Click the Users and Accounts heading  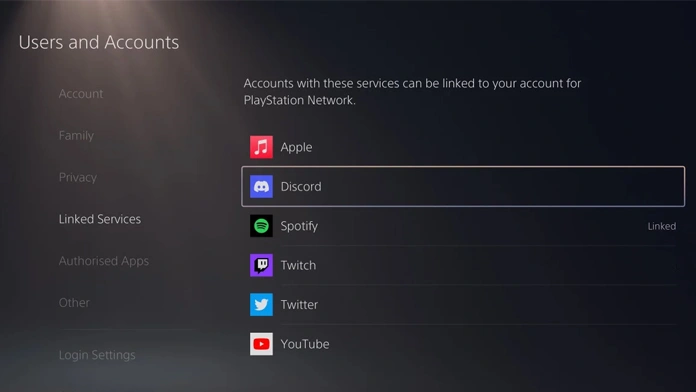point(99,43)
